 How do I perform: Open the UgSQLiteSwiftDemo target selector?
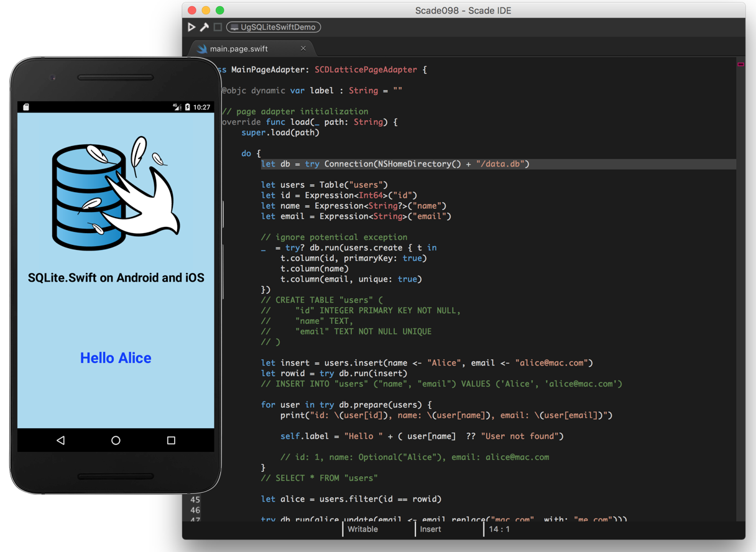tap(274, 27)
